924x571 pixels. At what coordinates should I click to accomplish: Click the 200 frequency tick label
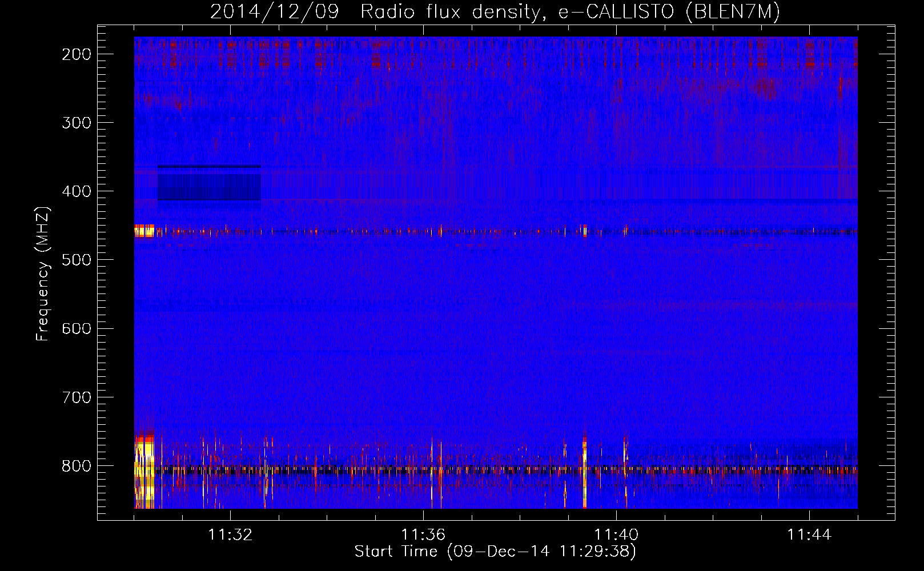coord(77,54)
